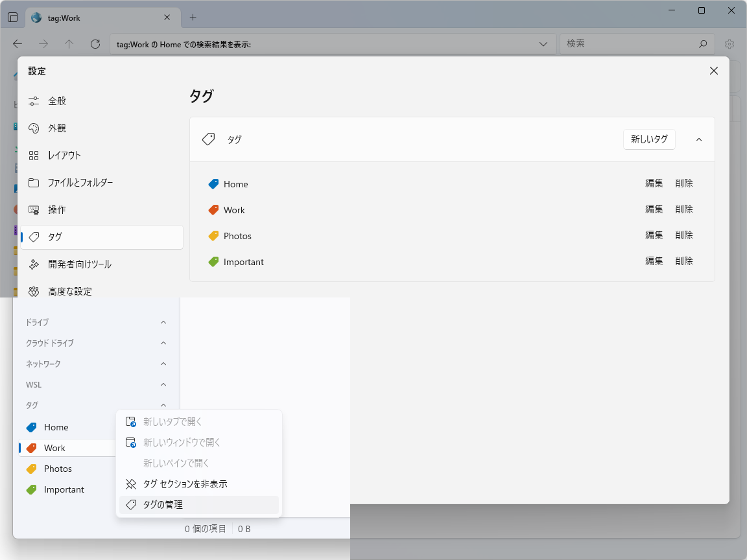Open the 開発者向けツール settings page icon
The width and height of the screenshot is (747, 560).
click(x=34, y=264)
